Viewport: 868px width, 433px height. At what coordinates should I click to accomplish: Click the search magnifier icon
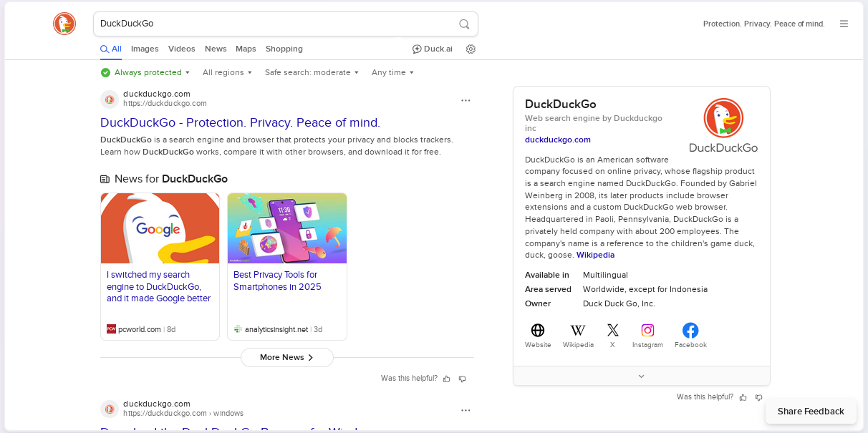464,24
